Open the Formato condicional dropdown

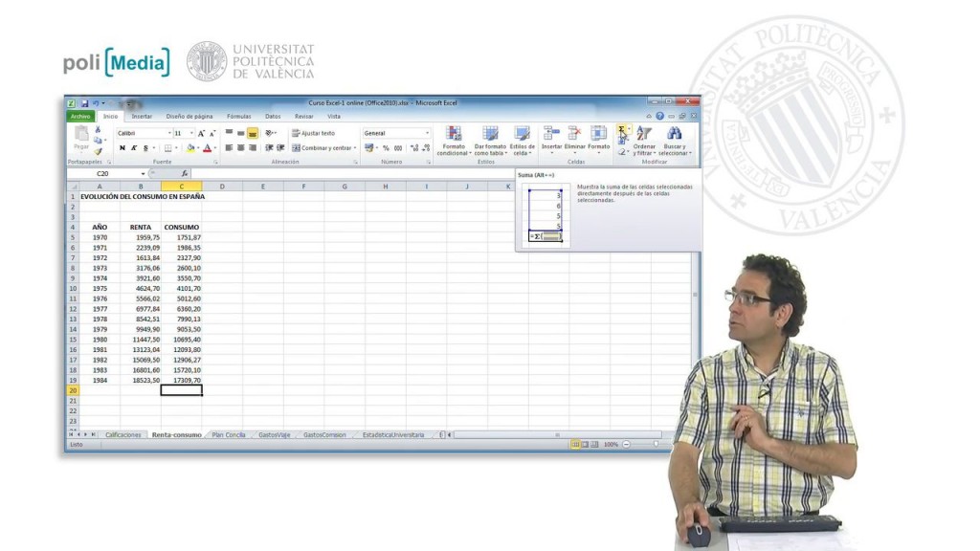pos(454,141)
